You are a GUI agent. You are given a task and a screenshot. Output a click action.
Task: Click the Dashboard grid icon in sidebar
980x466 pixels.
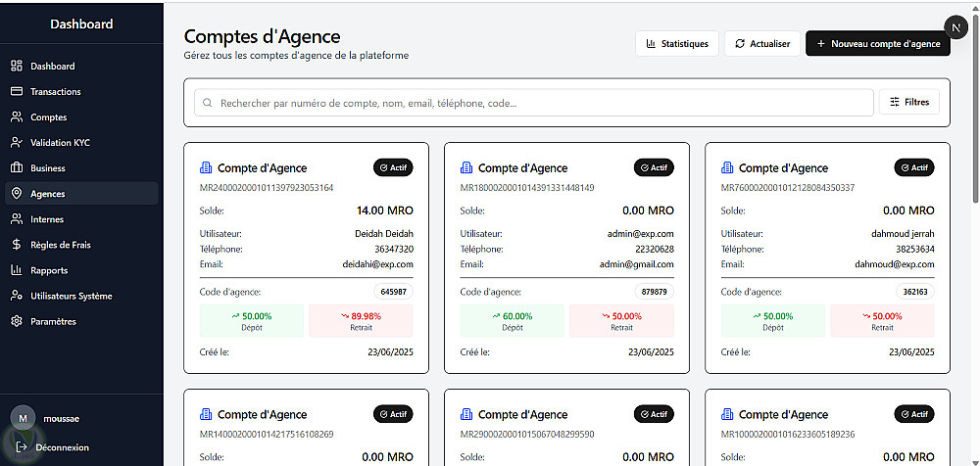(x=16, y=67)
